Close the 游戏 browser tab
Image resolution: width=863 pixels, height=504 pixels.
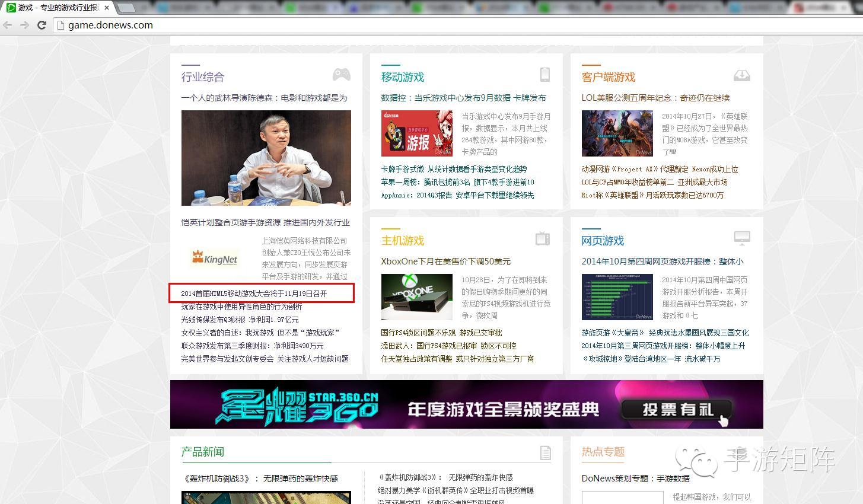pyautogui.click(x=107, y=8)
